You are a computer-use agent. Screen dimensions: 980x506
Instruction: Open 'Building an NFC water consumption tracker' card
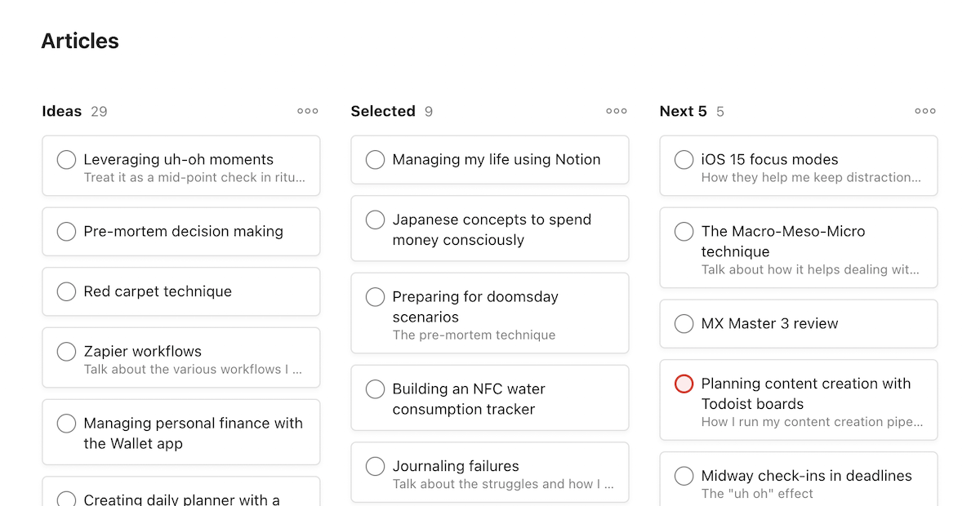tap(469, 399)
